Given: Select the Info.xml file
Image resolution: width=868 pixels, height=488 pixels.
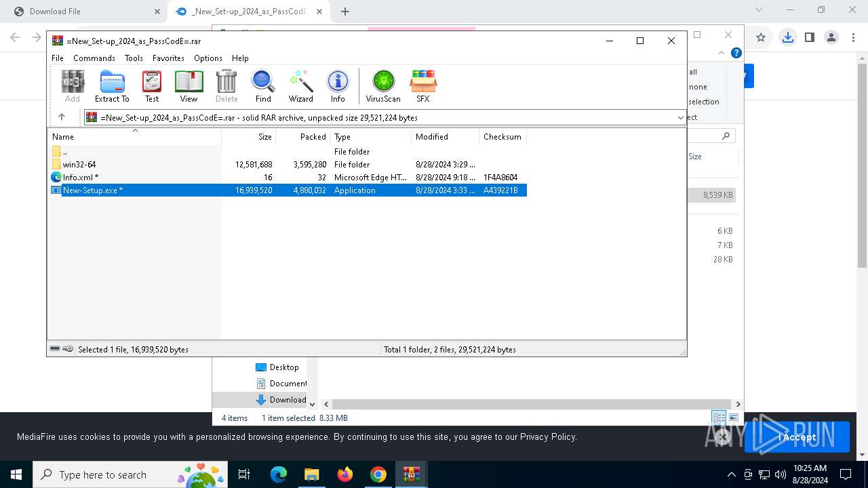Looking at the screenshot, I should click(x=287, y=178).
